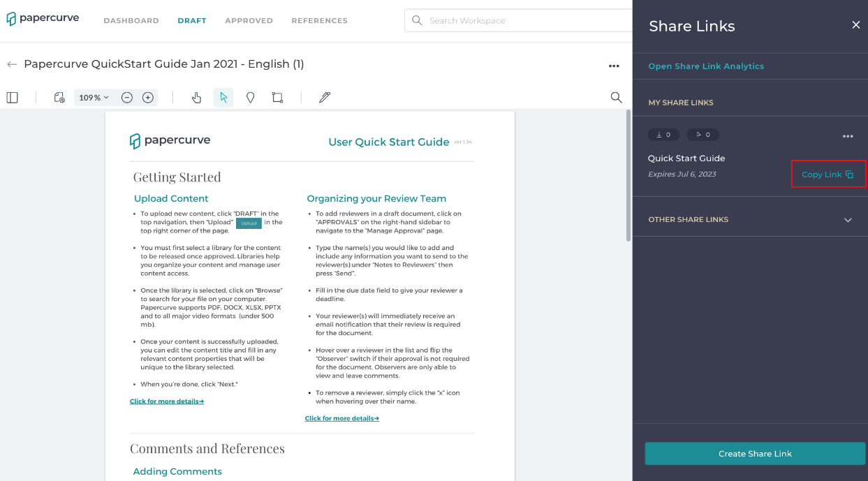This screenshot has height=481, width=868.
Task: Open the Dashboard tab
Action: (131, 21)
